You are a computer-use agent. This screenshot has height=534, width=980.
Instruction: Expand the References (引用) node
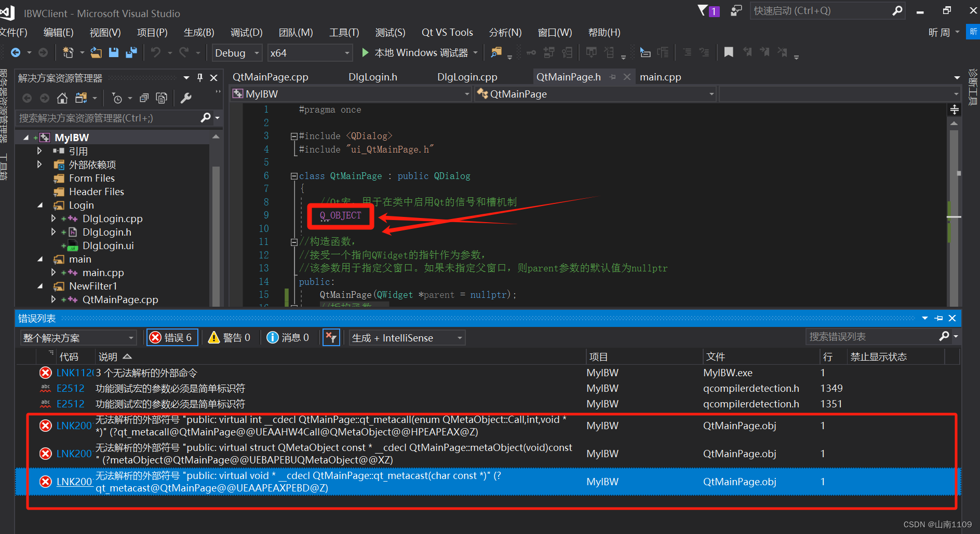(39, 151)
